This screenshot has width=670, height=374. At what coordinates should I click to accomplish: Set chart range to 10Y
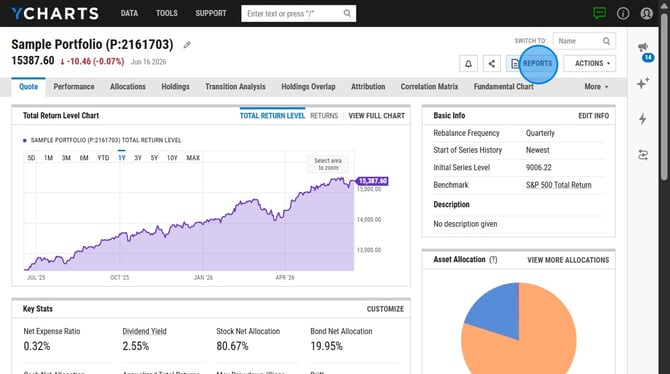[x=172, y=158]
